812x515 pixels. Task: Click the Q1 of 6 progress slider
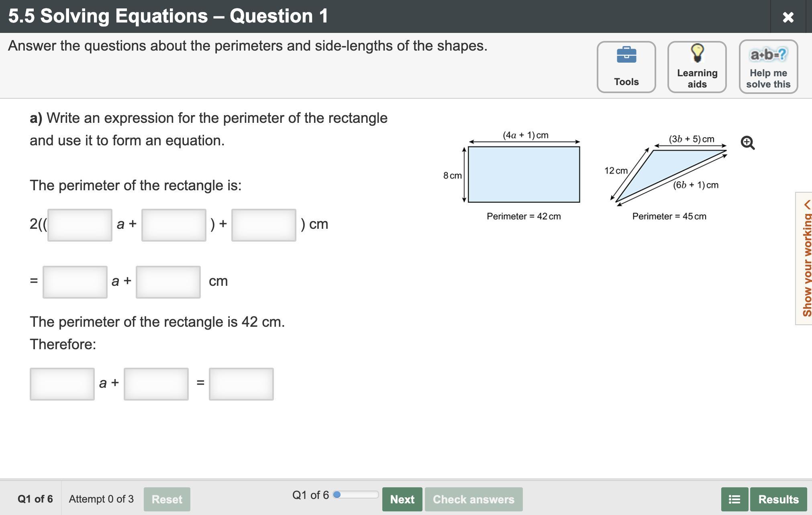click(x=356, y=495)
